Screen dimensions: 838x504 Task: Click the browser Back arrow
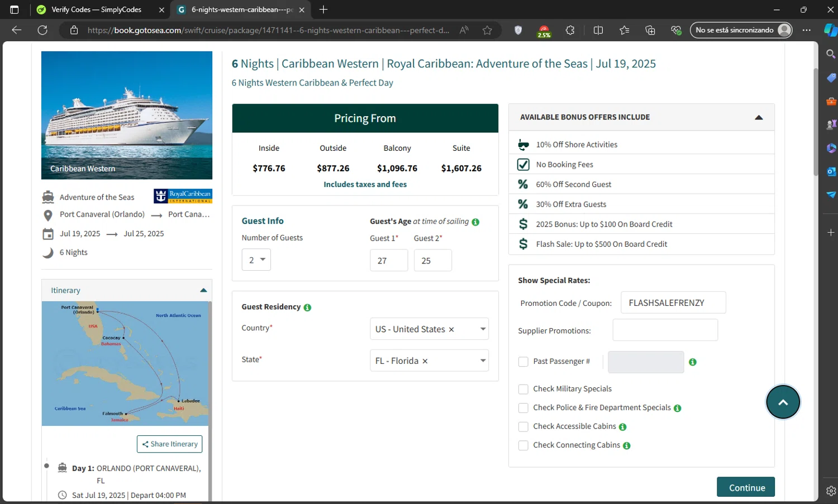click(x=17, y=30)
